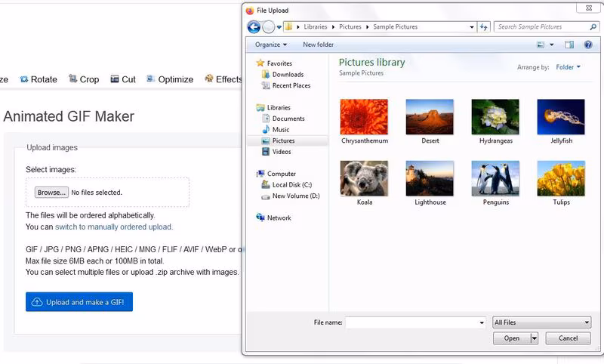Select the Koala thumbnail
The width and height of the screenshot is (604, 364).
pyautogui.click(x=364, y=179)
